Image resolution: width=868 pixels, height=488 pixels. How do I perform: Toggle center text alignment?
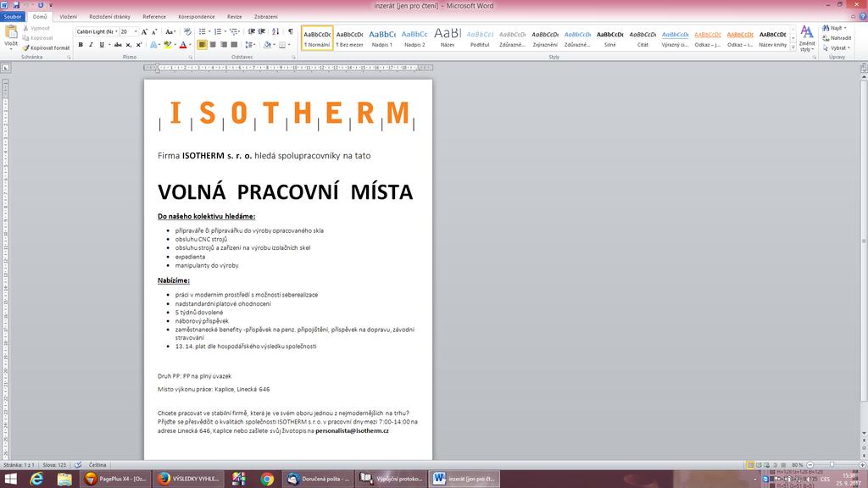point(213,45)
